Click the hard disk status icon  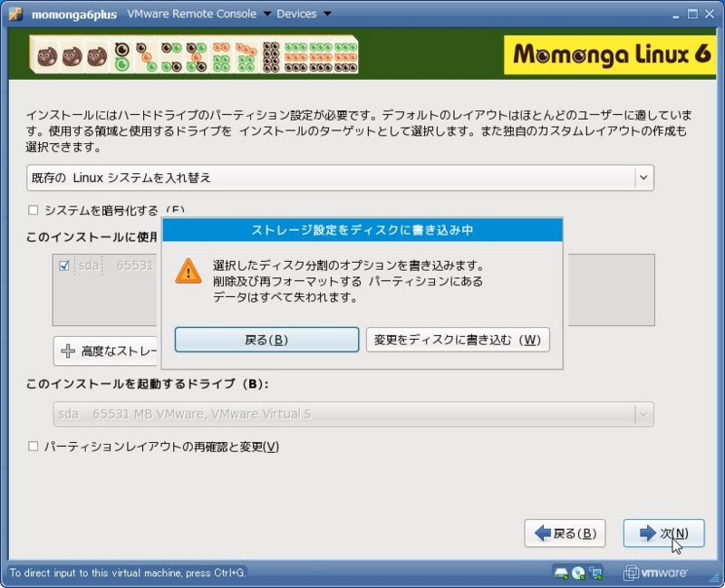point(561,574)
